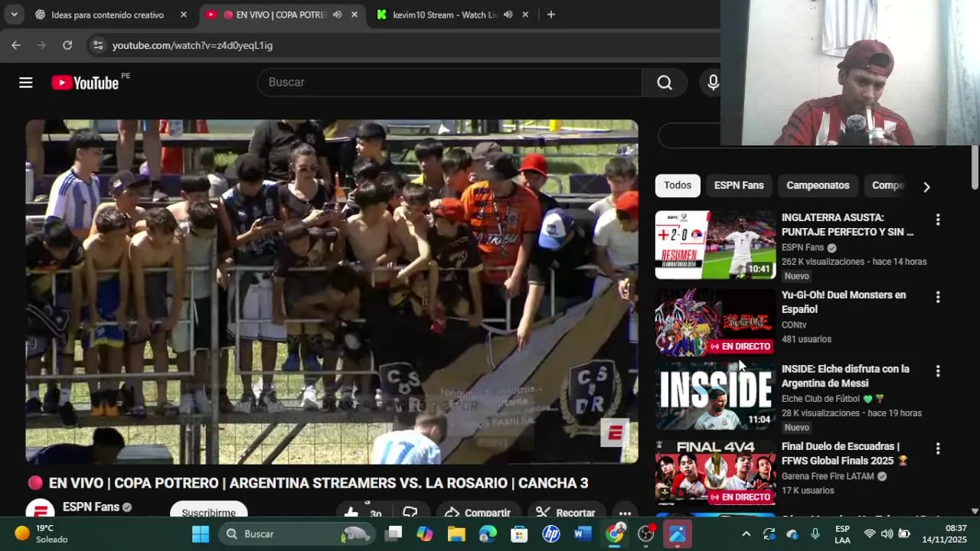Open options menu for Yu-Gi-Oh! video
Image resolution: width=980 pixels, height=551 pixels.
pos(938,297)
